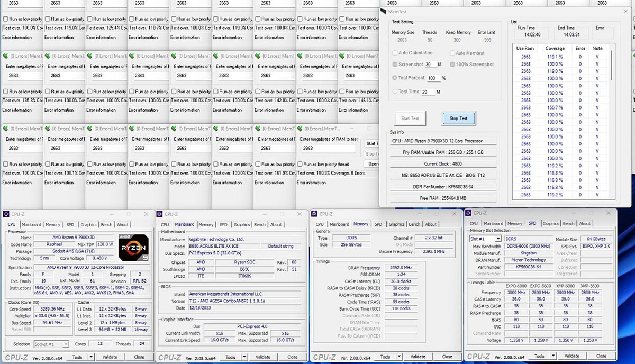Switch to Mainboard tab in CPU-Z Processor window
This screenshot has width=635, height=364.
pyautogui.click(x=31, y=225)
